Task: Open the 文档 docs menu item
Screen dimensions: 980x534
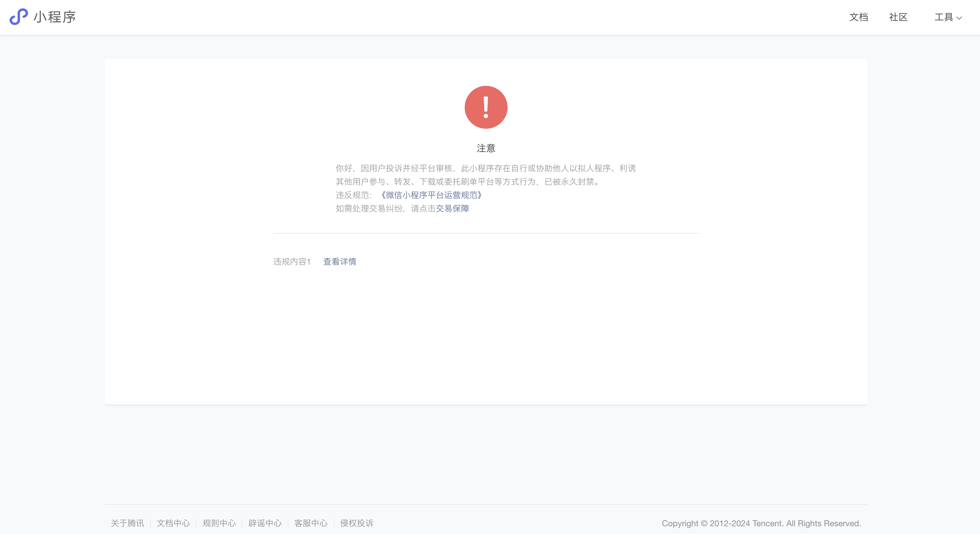Action: click(859, 17)
